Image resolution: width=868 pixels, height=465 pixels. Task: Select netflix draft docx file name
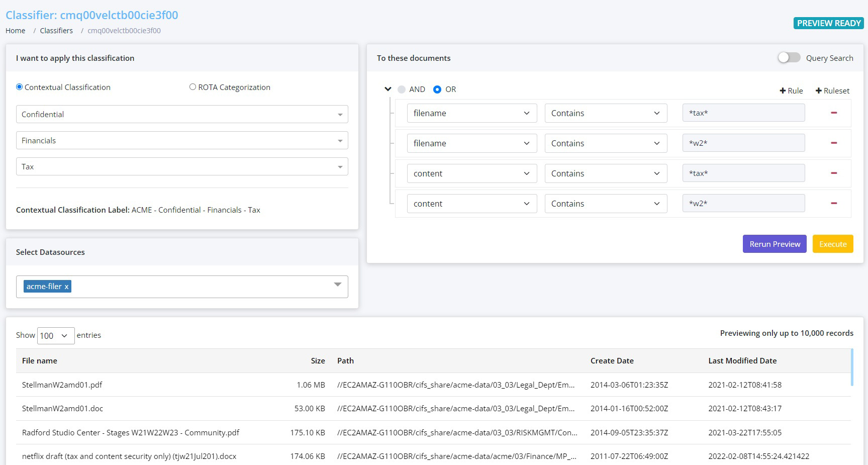(x=129, y=456)
